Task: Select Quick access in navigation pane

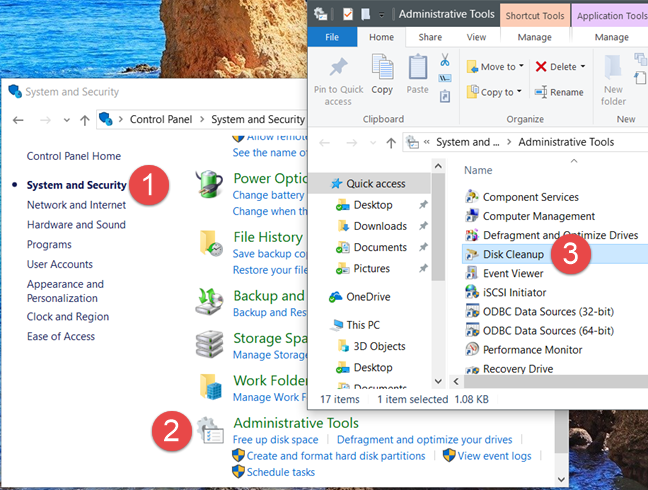Action: [x=369, y=183]
